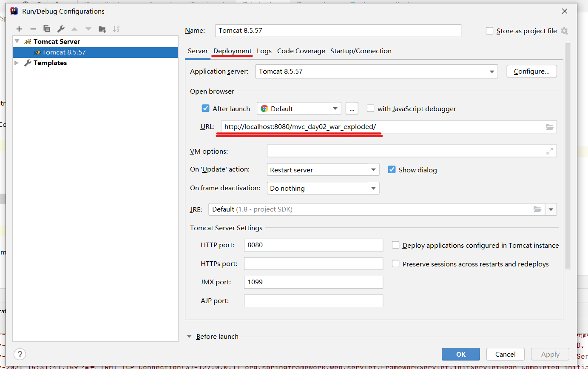The image size is (588, 369).
Task: Click the dialog vertical scrollbar
Action: [x=568, y=156]
